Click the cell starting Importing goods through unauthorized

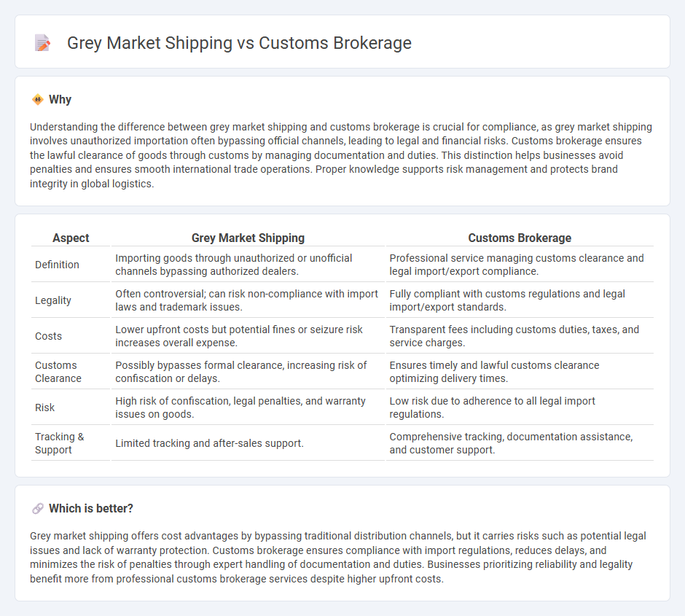click(x=248, y=265)
